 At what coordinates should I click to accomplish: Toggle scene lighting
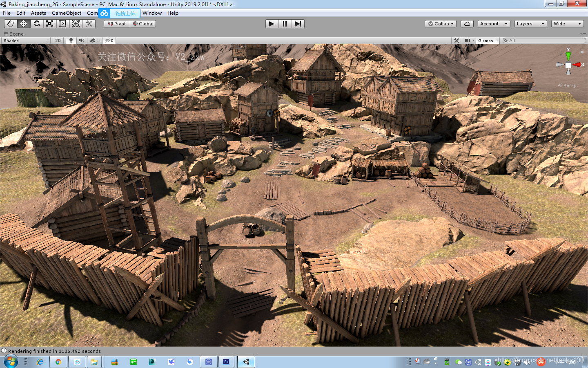[x=71, y=40]
